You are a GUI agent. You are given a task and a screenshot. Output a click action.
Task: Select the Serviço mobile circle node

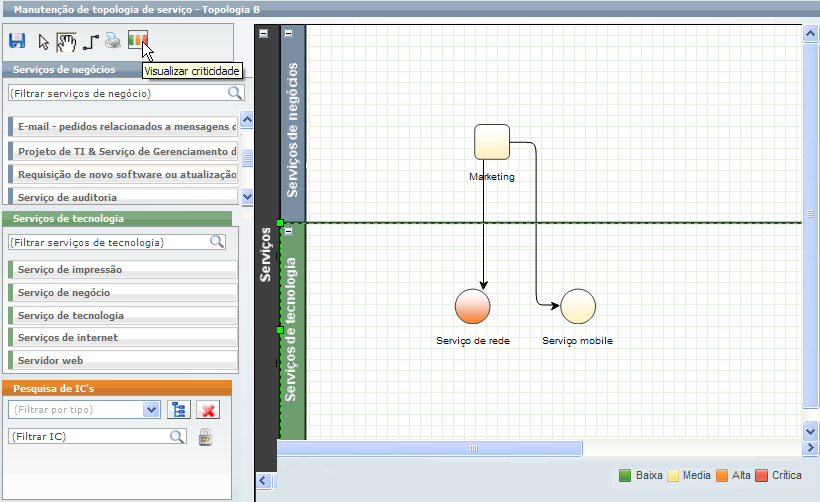(578, 306)
